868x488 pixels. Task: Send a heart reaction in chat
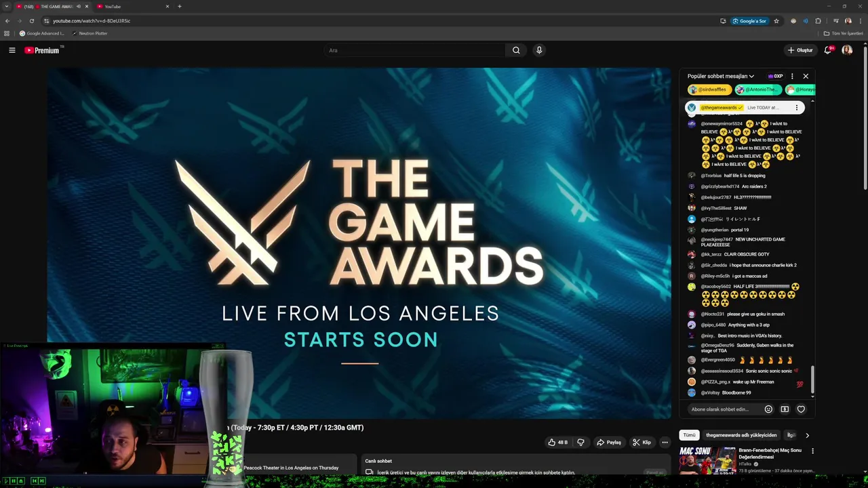click(801, 409)
